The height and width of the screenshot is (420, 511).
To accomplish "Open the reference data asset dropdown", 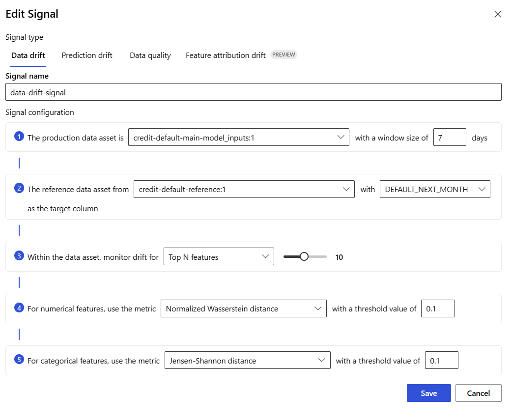I will pyautogui.click(x=244, y=189).
